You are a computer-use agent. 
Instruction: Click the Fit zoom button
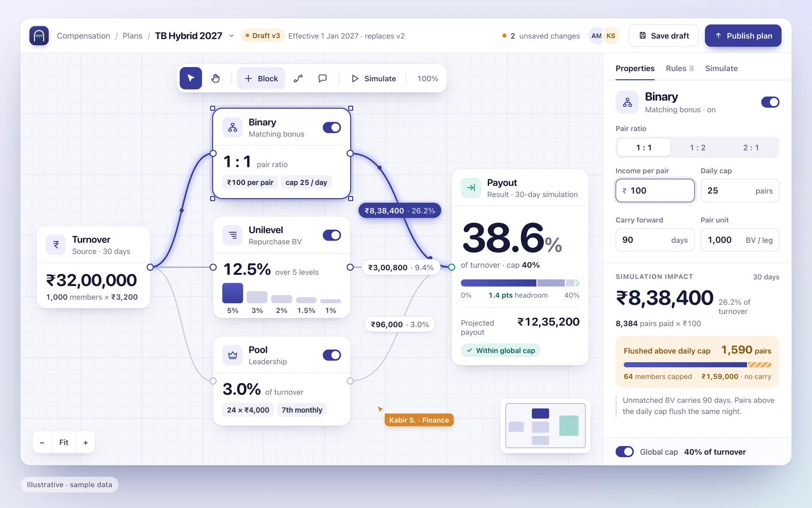[x=64, y=442]
